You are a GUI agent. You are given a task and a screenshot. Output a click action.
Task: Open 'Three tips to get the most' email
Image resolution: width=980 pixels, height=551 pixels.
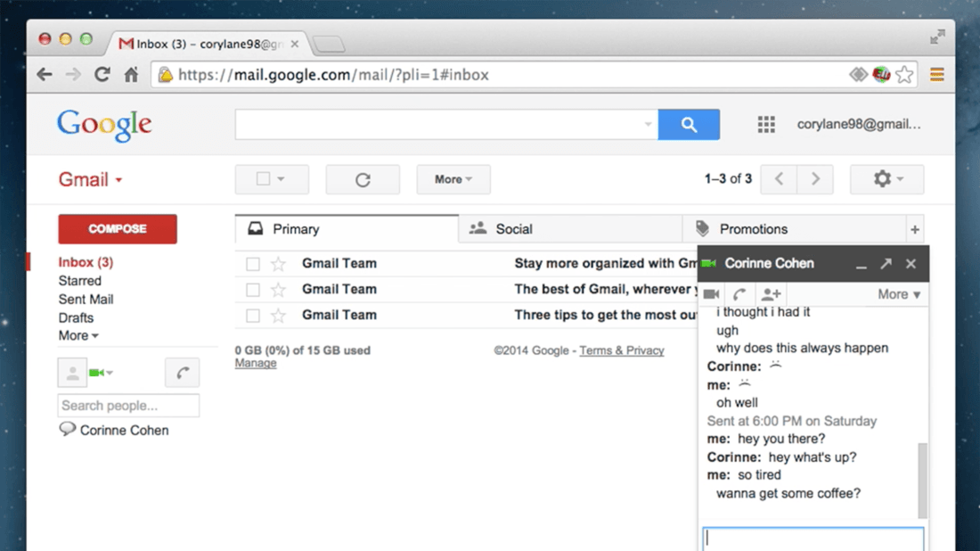pos(466,316)
